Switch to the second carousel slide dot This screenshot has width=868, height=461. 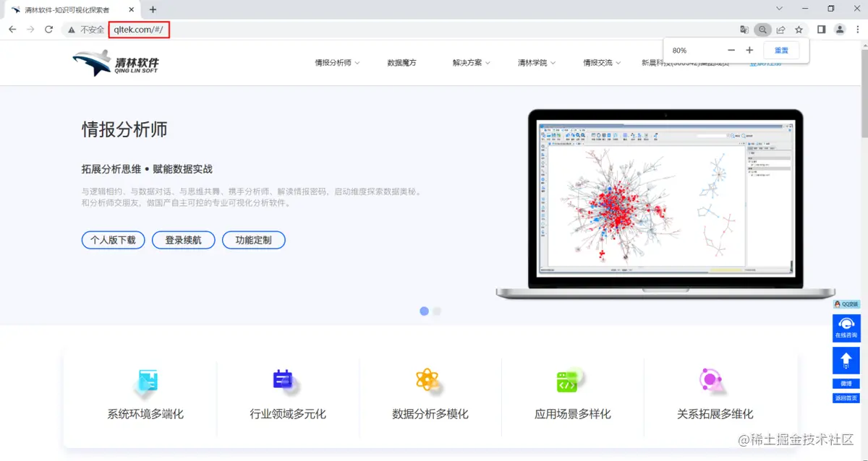coord(437,311)
